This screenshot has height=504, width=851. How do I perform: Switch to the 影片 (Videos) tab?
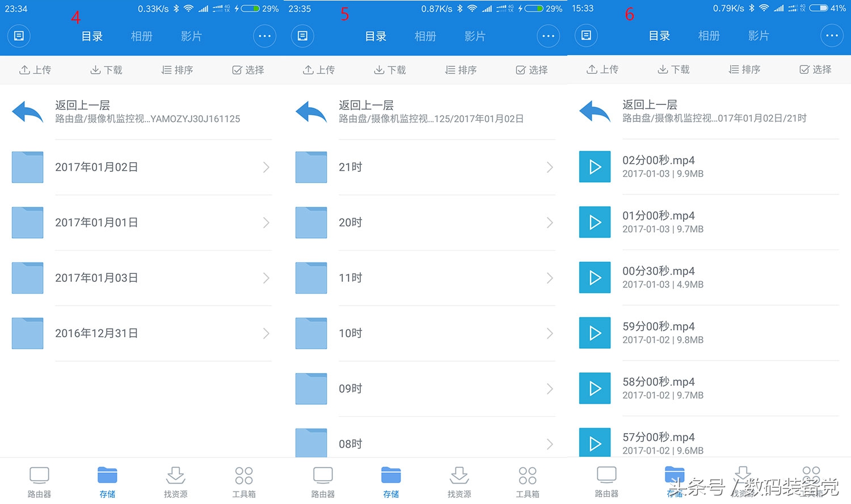click(x=191, y=36)
